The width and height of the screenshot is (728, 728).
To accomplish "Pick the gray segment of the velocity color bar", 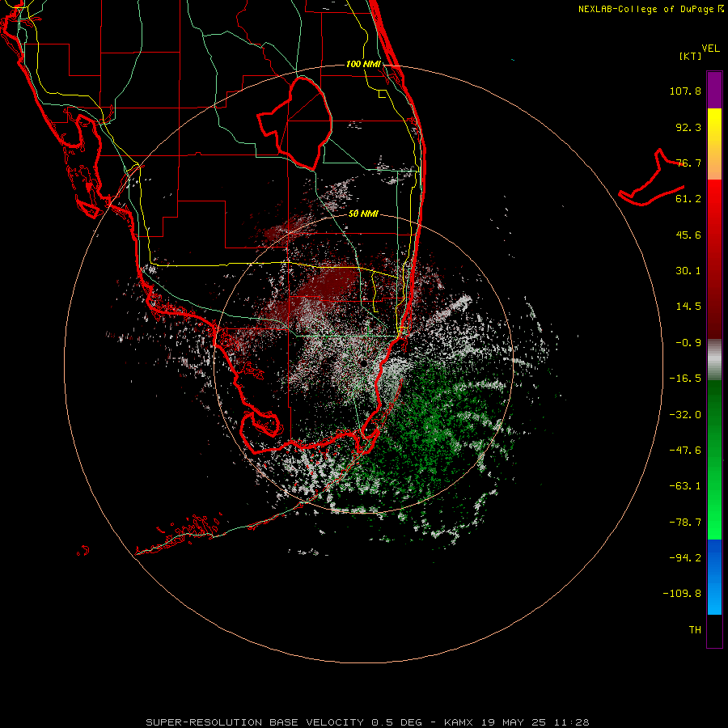I will 714,360.
